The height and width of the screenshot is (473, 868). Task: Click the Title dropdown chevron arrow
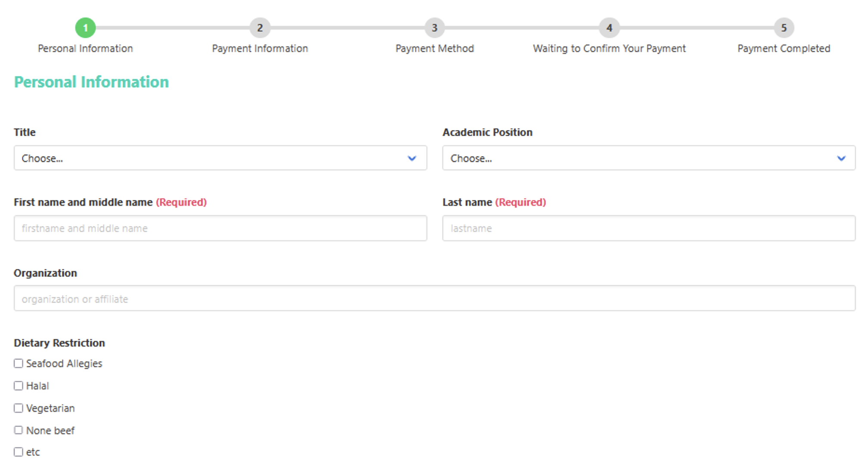412,159
